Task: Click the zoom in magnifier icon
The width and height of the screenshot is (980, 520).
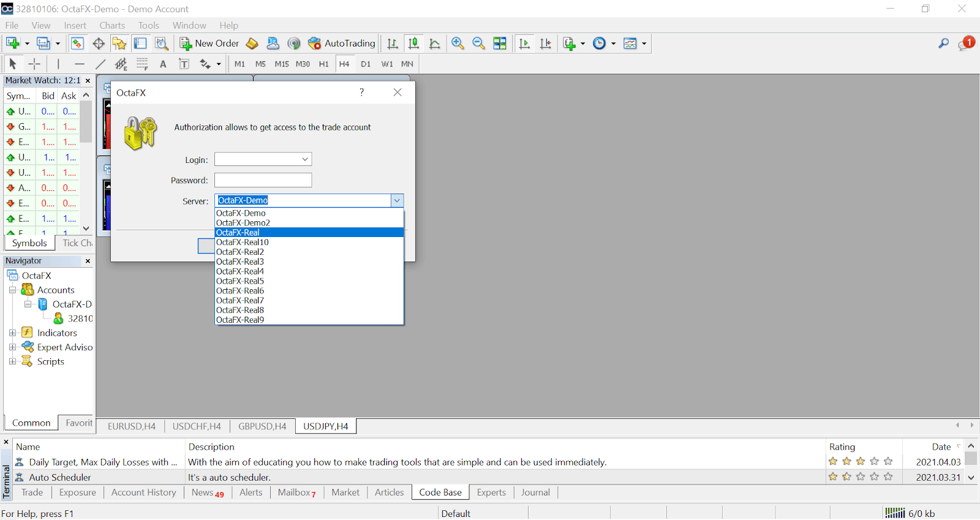Action: [458, 43]
